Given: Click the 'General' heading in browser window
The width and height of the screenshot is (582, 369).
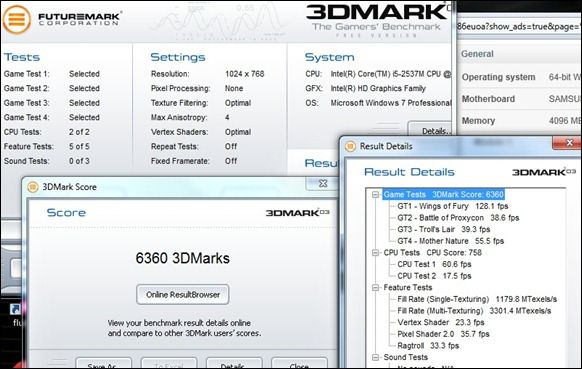Looking at the screenshot, I should click(x=477, y=54).
